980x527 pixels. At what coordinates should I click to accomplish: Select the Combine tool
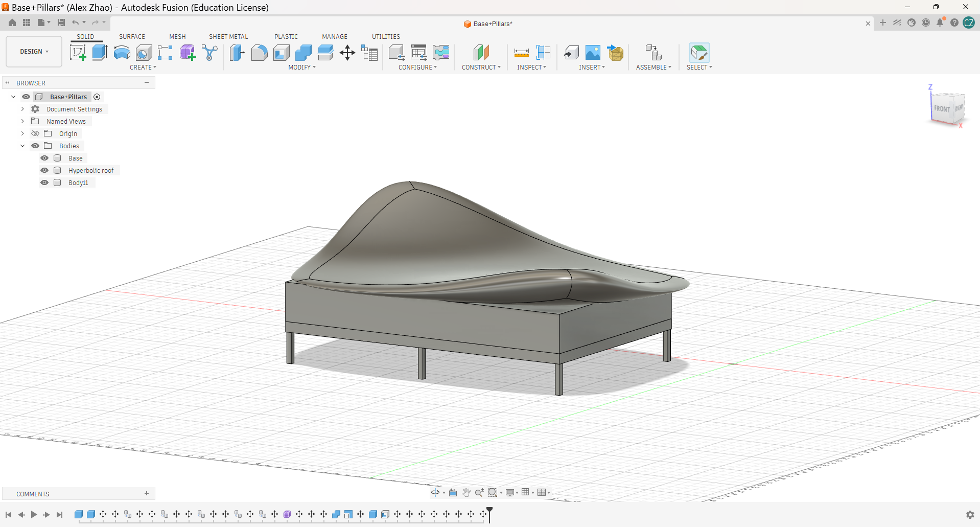[x=303, y=53]
